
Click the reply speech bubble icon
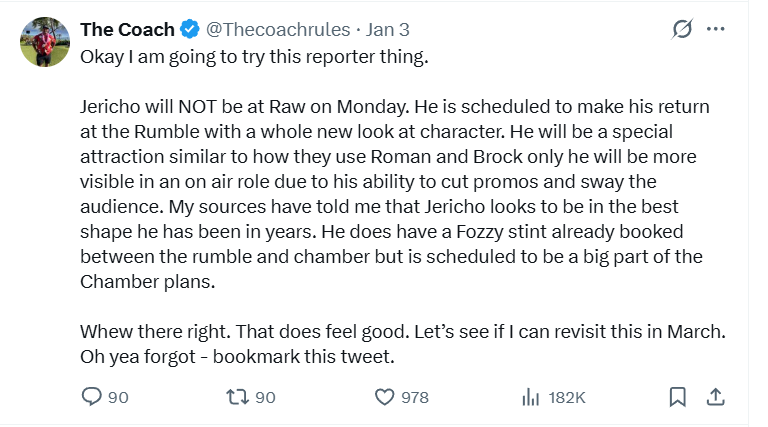(91, 397)
